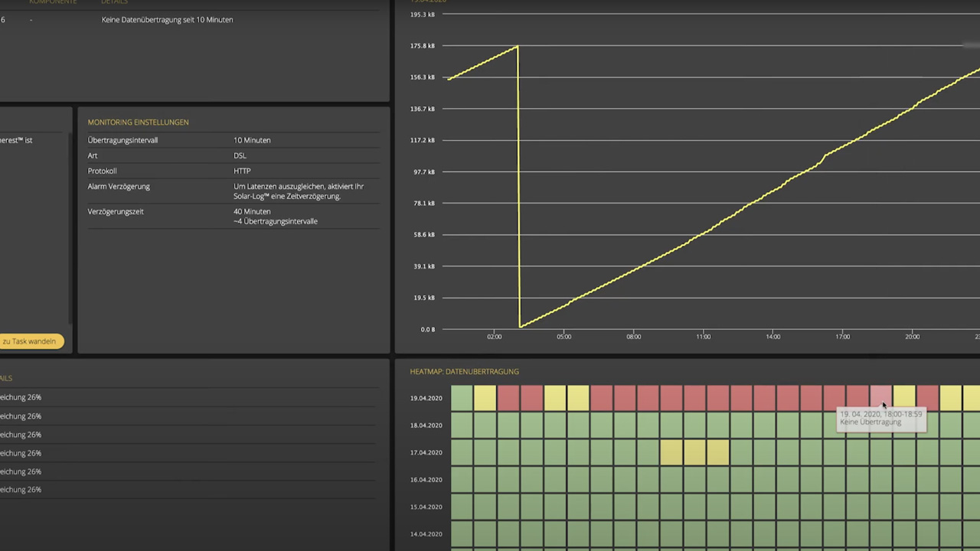Click the '14:00' x-axis time label
The height and width of the screenshot is (551, 980).
coord(773,337)
